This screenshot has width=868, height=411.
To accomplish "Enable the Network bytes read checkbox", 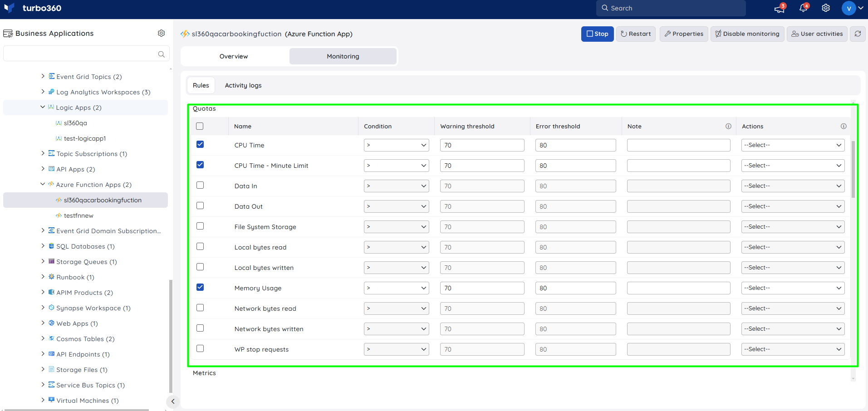I will pos(200,308).
